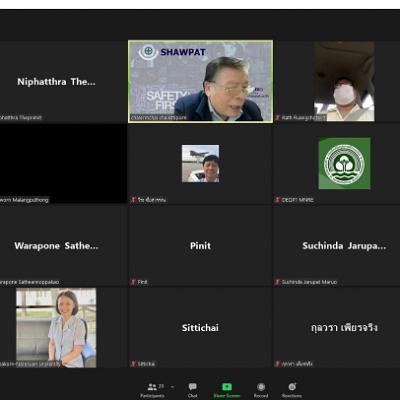Select the airplane profile photo tile

click(x=200, y=163)
